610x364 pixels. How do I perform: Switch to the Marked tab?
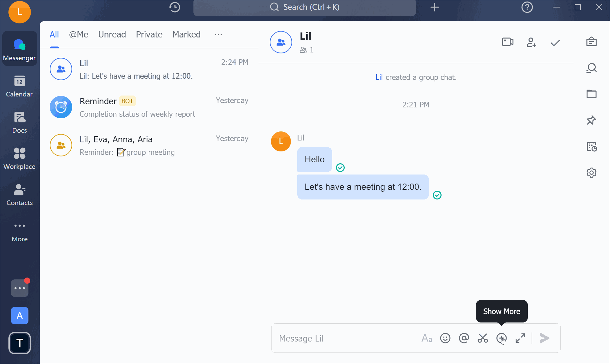click(x=186, y=34)
